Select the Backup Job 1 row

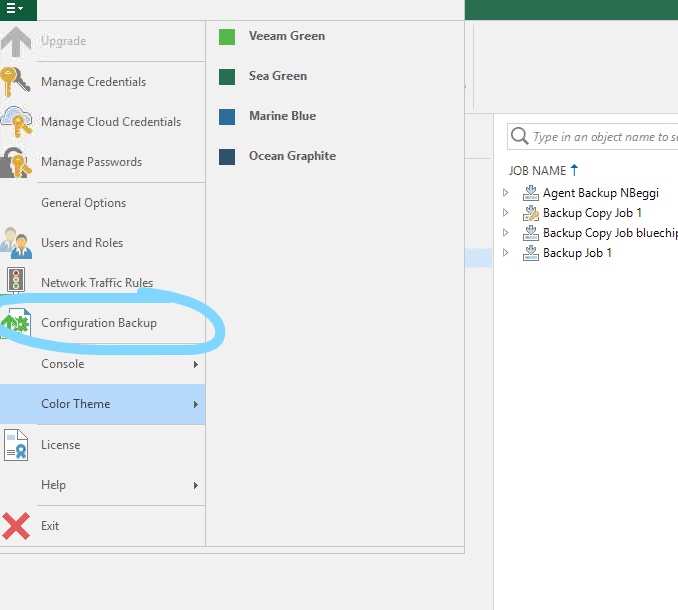[577, 253]
